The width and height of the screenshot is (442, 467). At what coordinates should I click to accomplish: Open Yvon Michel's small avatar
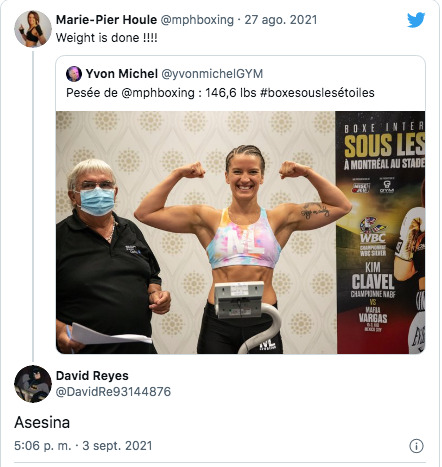pyautogui.click(x=74, y=74)
